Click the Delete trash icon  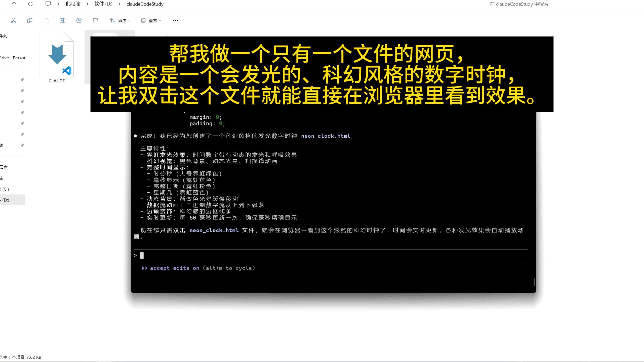95,21
